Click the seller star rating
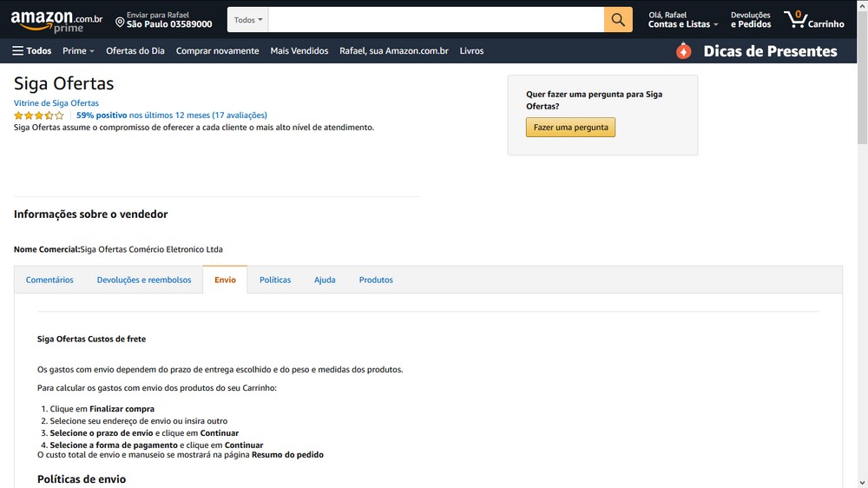Image resolution: width=868 pixels, height=488 pixels. click(x=38, y=115)
